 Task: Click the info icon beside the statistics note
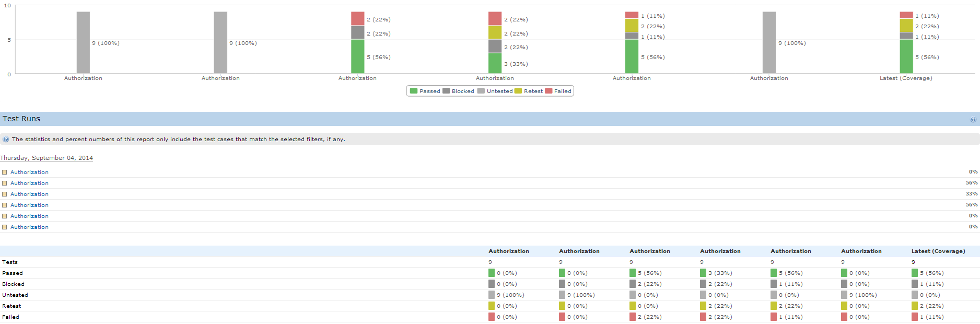pyautogui.click(x=6, y=140)
